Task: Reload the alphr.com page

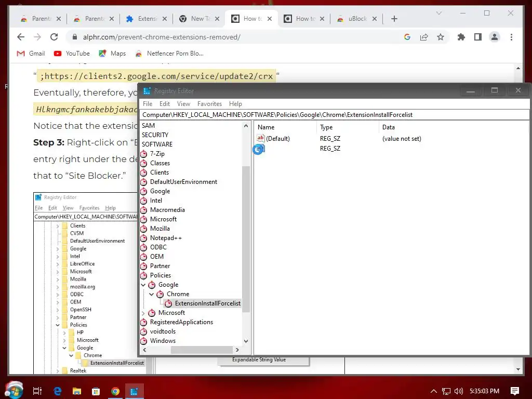Action: [x=54, y=37]
